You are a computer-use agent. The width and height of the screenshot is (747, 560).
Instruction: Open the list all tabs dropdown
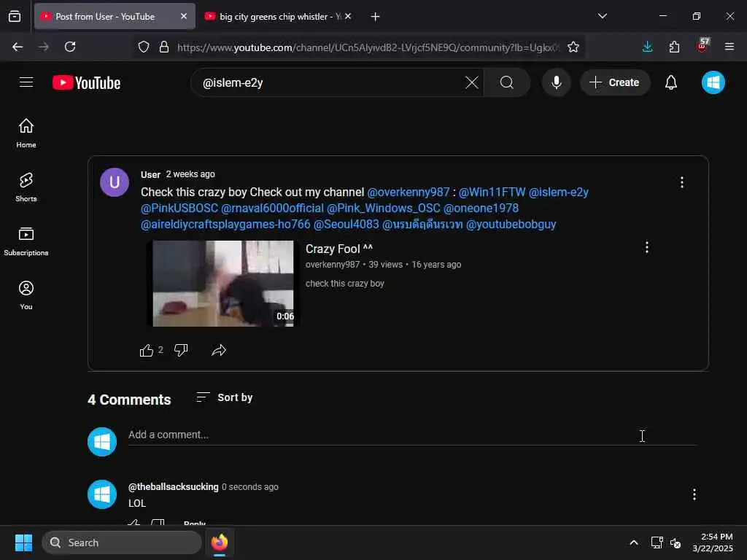click(x=602, y=16)
